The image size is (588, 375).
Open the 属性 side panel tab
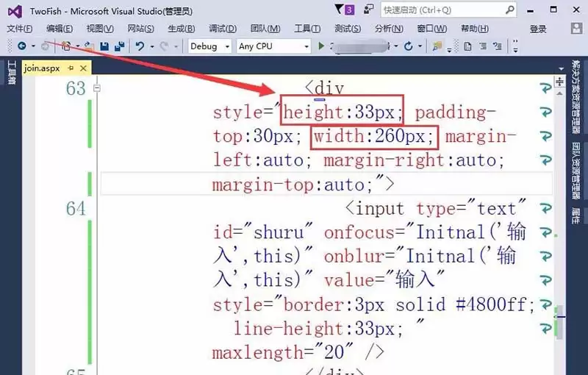pos(576,215)
